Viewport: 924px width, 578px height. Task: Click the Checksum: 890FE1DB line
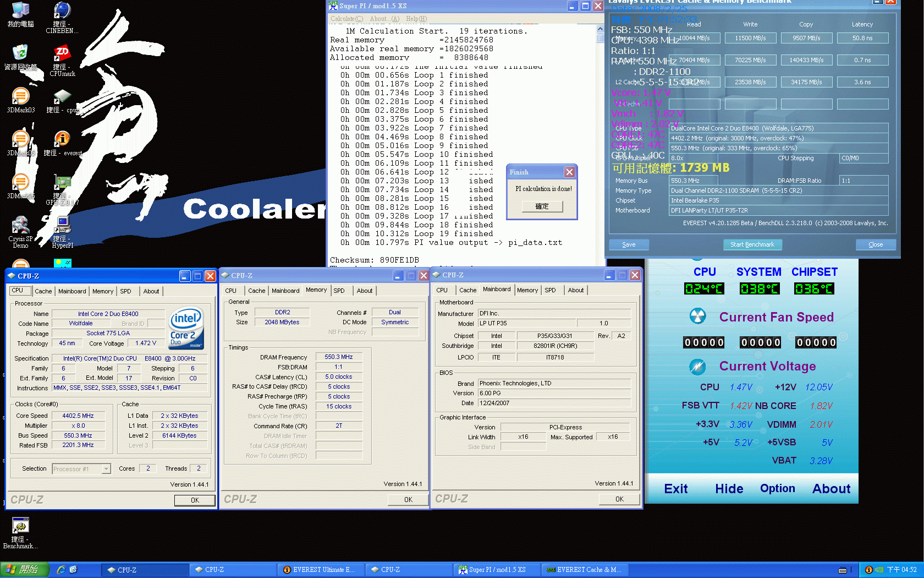375,260
